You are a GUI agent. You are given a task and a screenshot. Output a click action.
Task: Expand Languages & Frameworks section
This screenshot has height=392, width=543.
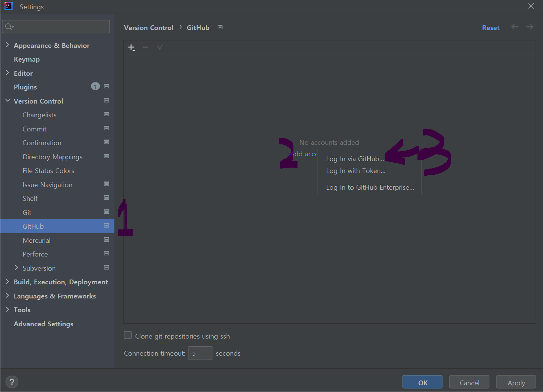(x=7, y=295)
